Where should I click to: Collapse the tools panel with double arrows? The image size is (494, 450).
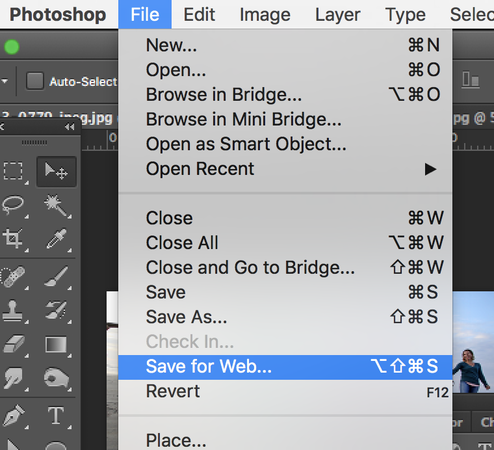(70, 127)
